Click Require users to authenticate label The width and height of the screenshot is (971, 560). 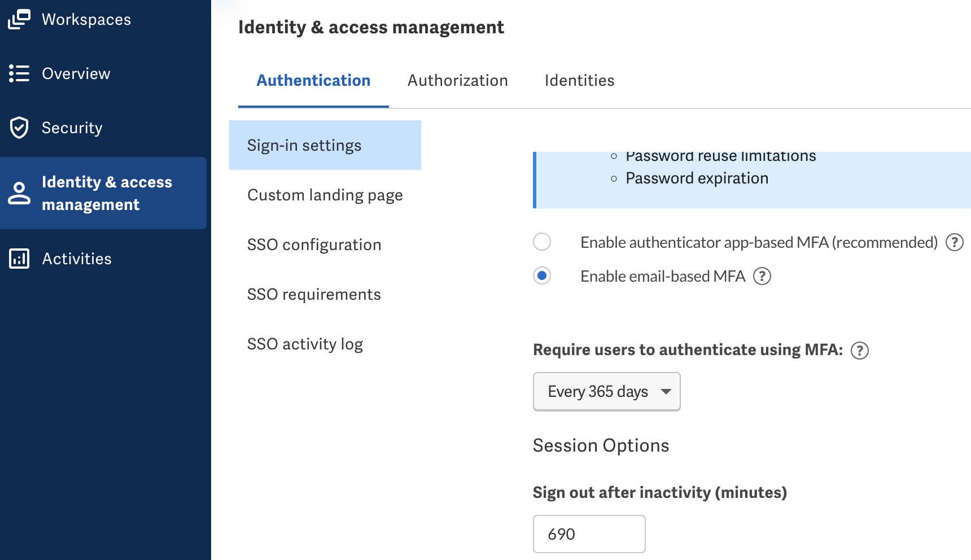pyautogui.click(x=688, y=350)
